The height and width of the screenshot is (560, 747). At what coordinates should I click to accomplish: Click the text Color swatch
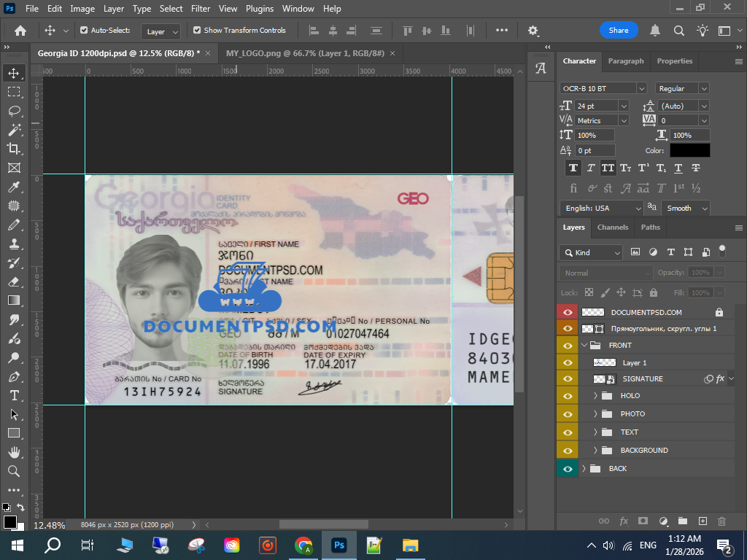coord(689,150)
